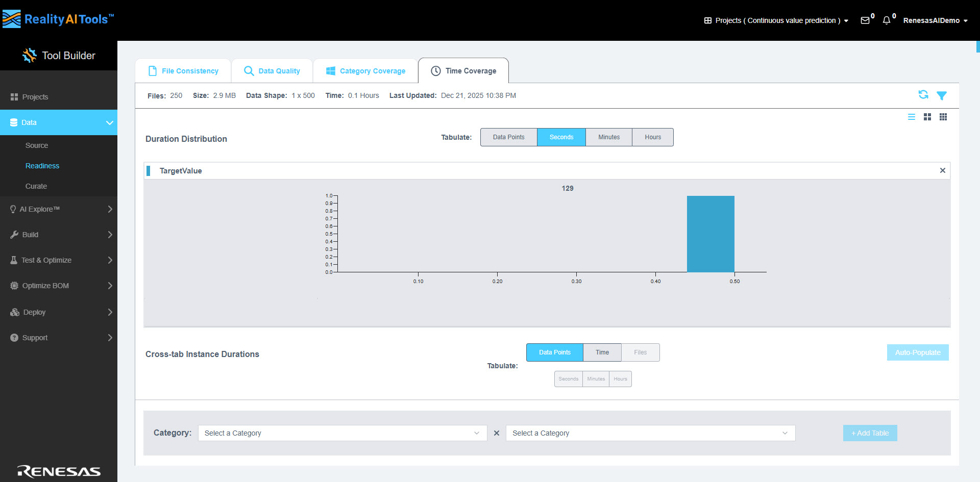Set Duration Distribution tabulation to Hours
Image resolution: width=980 pixels, height=482 pixels.
point(652,137)
